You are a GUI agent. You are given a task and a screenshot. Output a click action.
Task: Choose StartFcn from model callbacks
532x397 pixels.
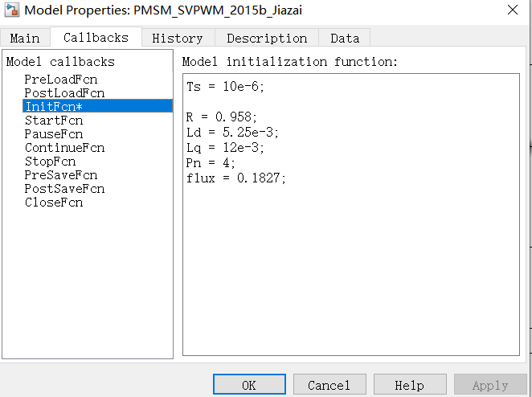click(54, 120)
